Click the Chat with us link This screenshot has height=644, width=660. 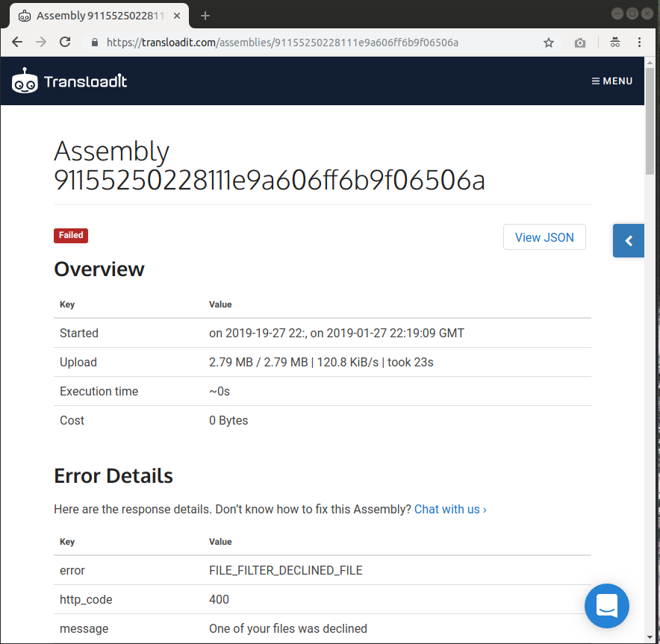[x=450, y=510]
